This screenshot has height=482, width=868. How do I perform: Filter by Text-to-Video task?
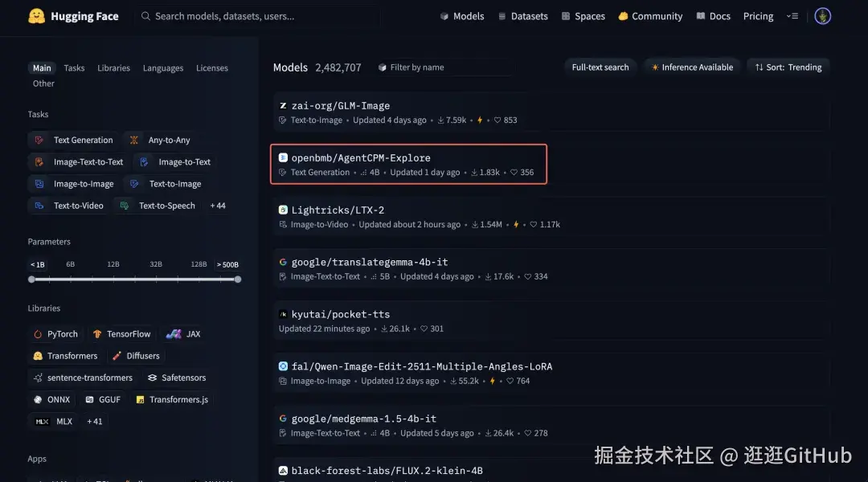[68, 206]
